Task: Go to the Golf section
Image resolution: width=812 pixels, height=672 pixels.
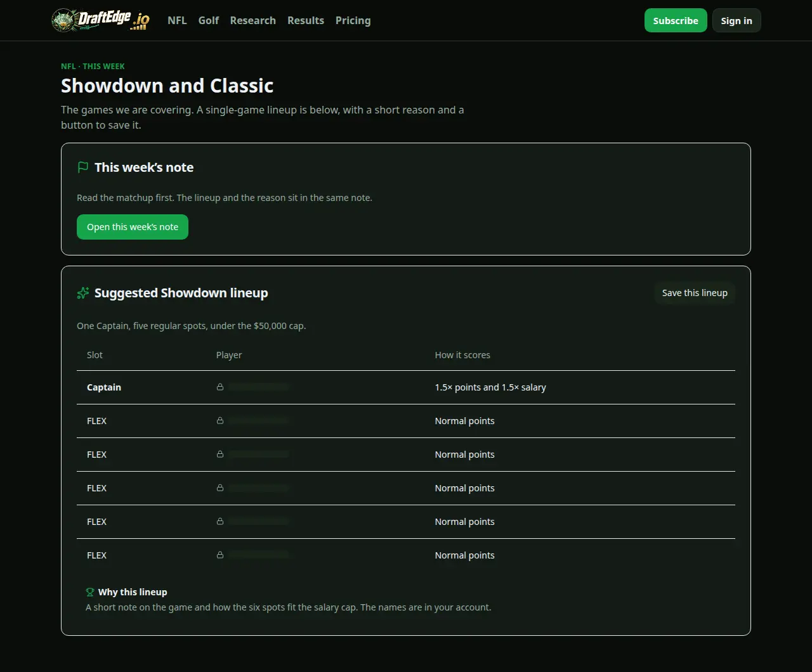Action: coord(208,20)
